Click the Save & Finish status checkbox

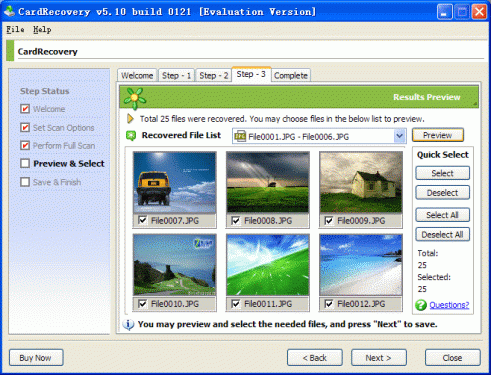click(25, 182)
